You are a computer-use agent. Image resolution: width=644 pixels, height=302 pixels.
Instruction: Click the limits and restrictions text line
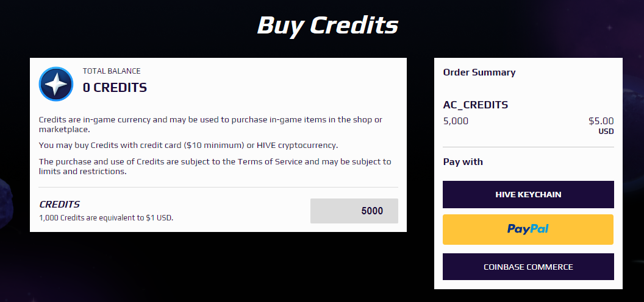click(x=82, y=171)
